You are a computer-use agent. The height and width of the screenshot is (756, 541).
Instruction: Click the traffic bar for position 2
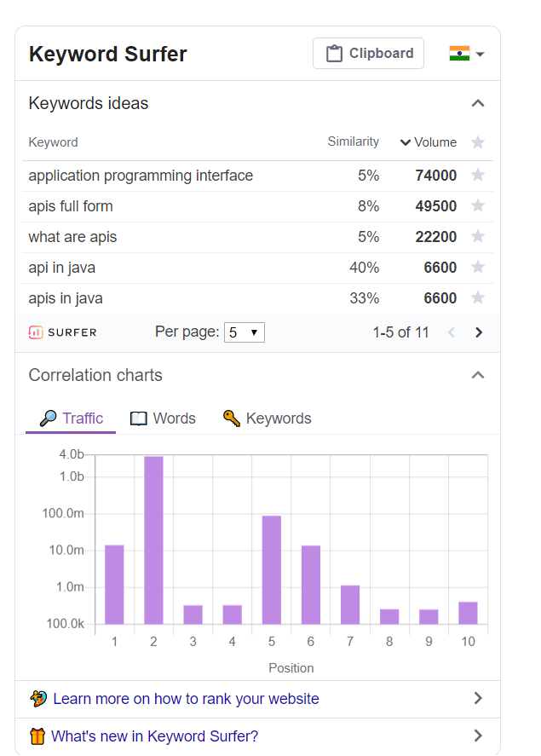tap(153, 540)
